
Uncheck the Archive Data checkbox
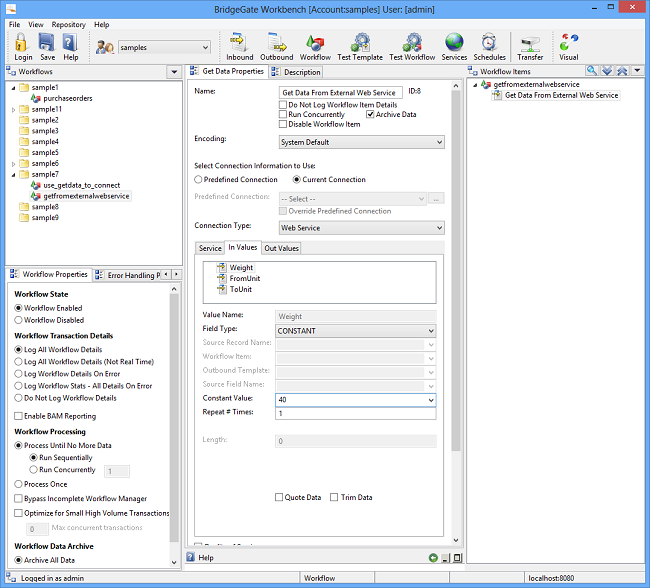coord(371,115)
